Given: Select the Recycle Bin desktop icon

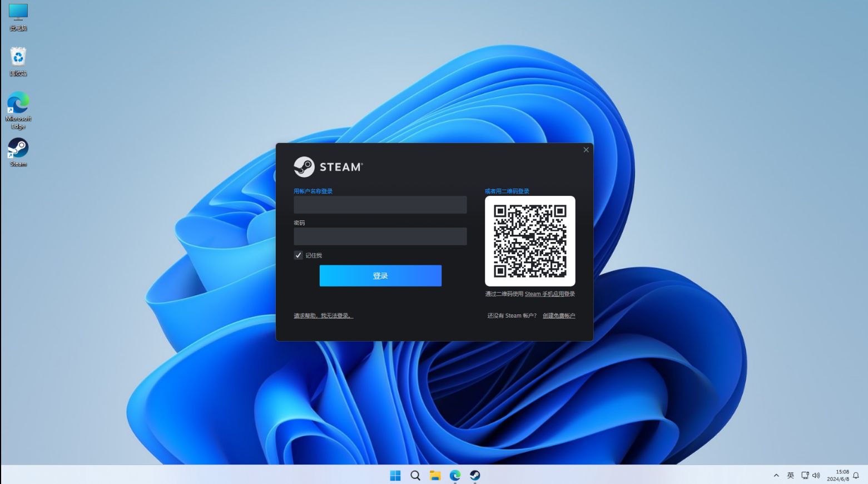Looking at the screenshot, I should [x=18, y=61].
